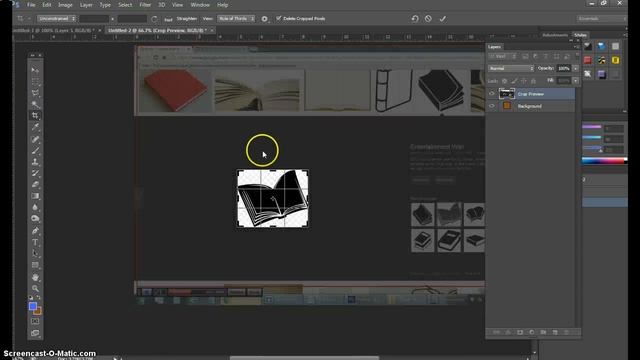640x360 pixels.
Task: Select the Lasso tool
Action: (x=35, y=93)
